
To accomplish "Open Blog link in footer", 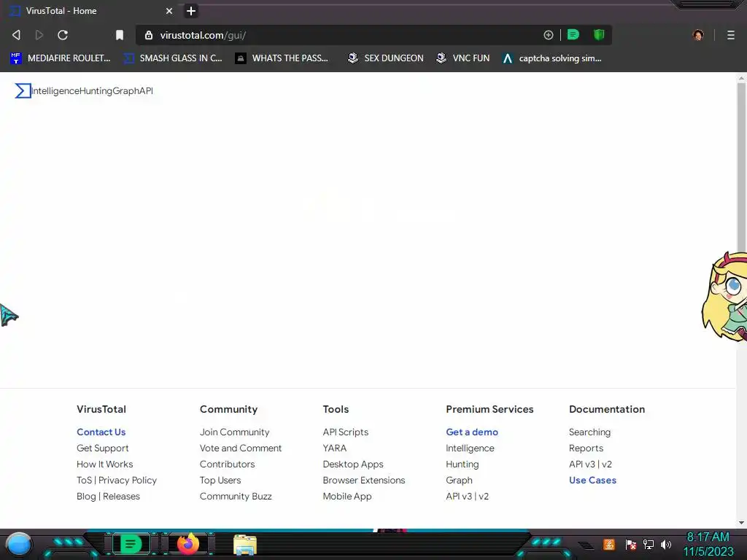I will [86, 496].
